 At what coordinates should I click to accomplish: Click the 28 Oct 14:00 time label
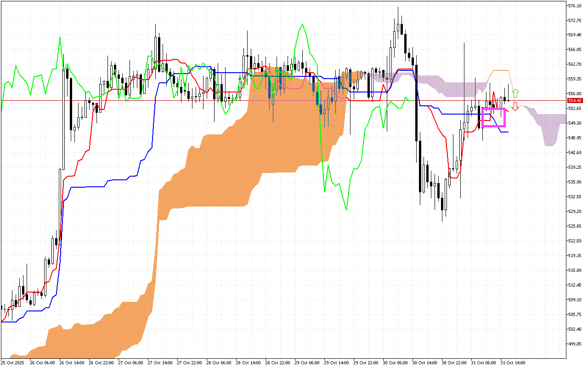[248, 362]
